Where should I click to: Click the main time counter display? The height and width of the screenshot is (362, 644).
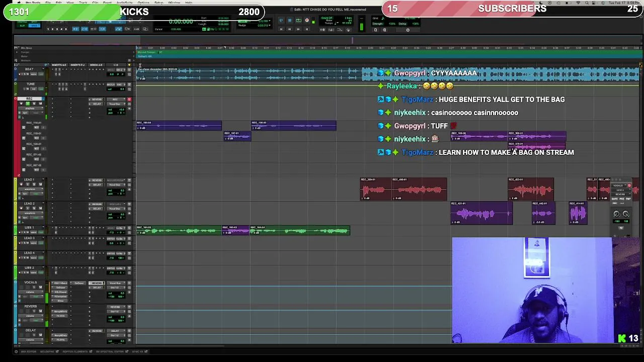(x=181, y=22)
